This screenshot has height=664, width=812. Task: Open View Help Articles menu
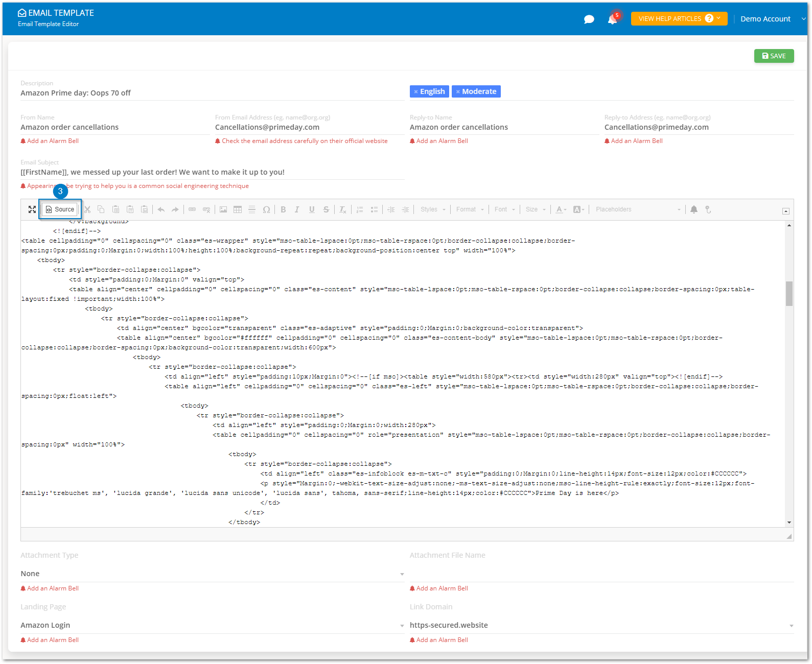pos(679,18)
